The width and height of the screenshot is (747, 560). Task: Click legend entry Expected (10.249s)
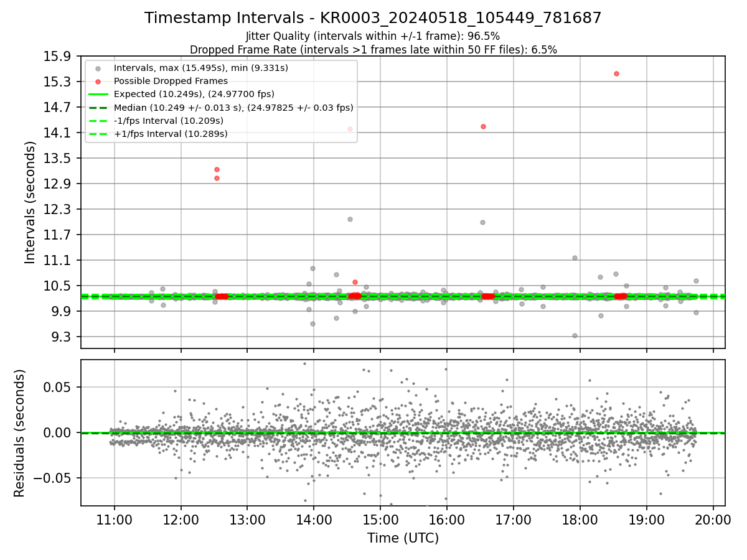[x=194, y=95]
